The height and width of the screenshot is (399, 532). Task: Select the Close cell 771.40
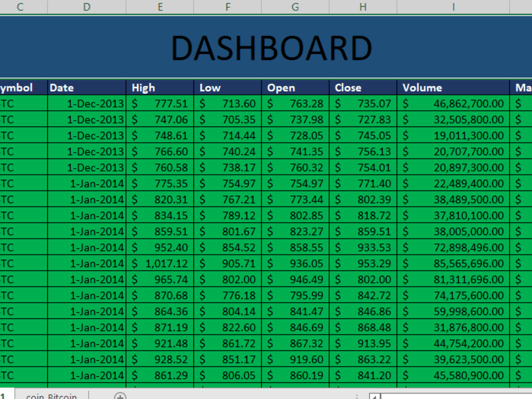click(x=363, y=184)
